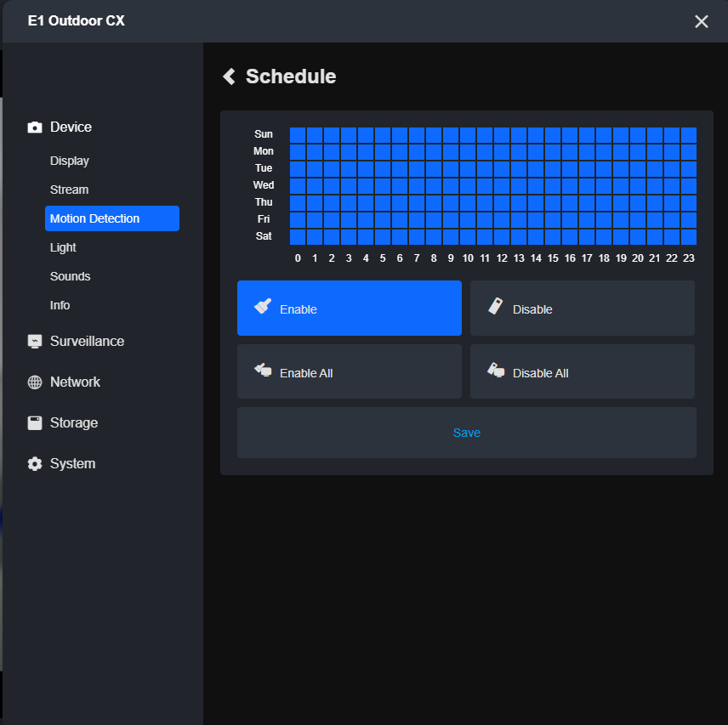
Task: Click the Disable All button
Action: [x=583, y=371]
